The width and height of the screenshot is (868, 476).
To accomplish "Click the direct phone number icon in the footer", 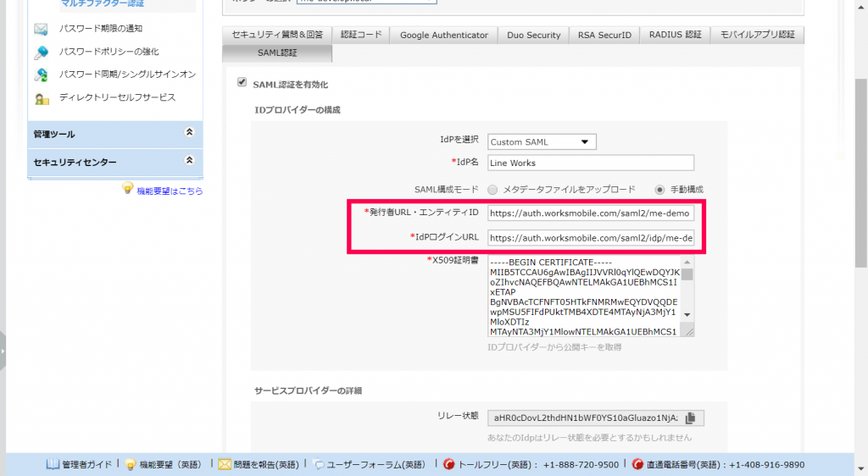I will (x=637, y=464).
